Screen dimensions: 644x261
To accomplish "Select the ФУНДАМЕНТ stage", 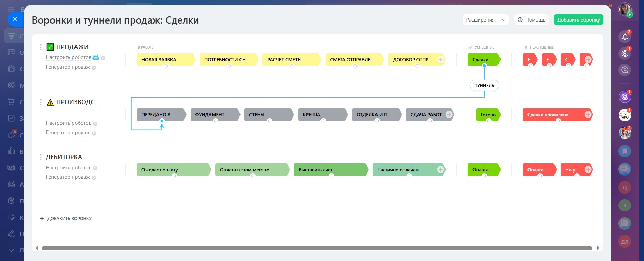I will [215, 115].
